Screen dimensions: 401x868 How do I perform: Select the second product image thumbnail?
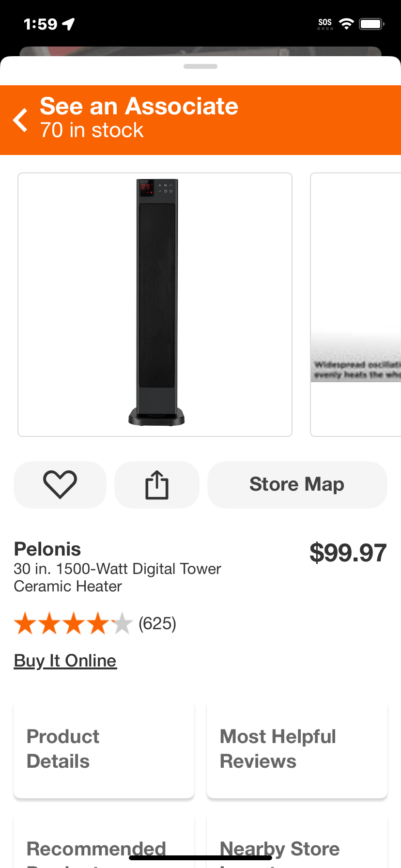(x=355, y=305)
